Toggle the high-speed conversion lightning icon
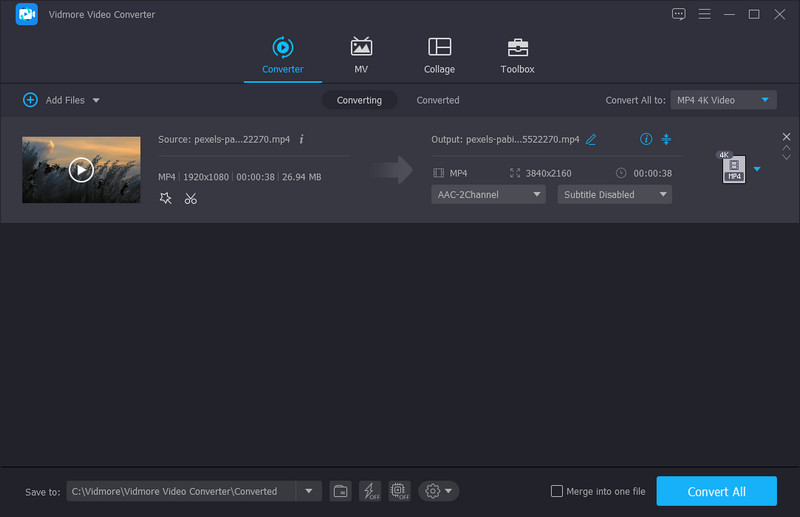 coord(370,491)
